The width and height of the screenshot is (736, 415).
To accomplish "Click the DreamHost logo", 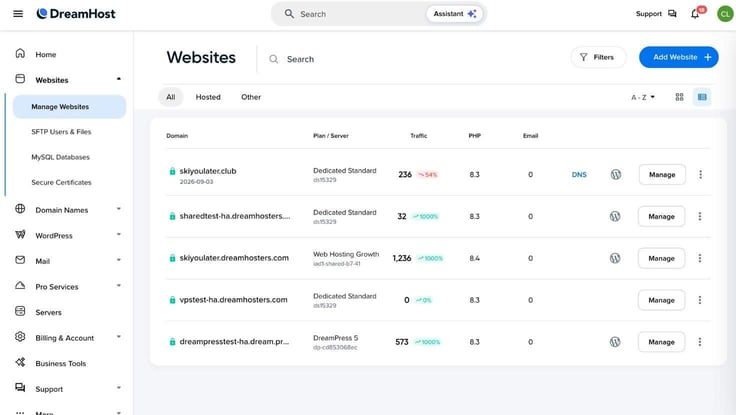I will click(76, 14).
